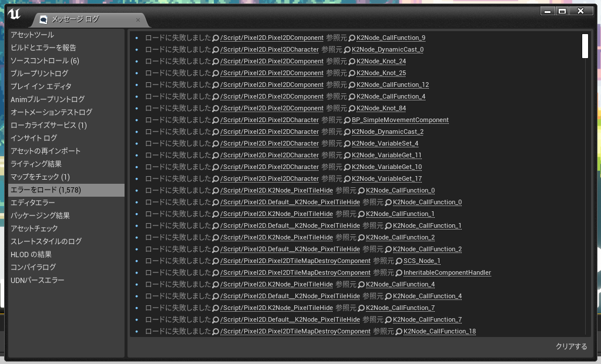This screenshot has width=601, height=364.
Task: Click magnifier icon beside K2Node_Knot_25
Action: pyautogui.click(x=352, y=73)
